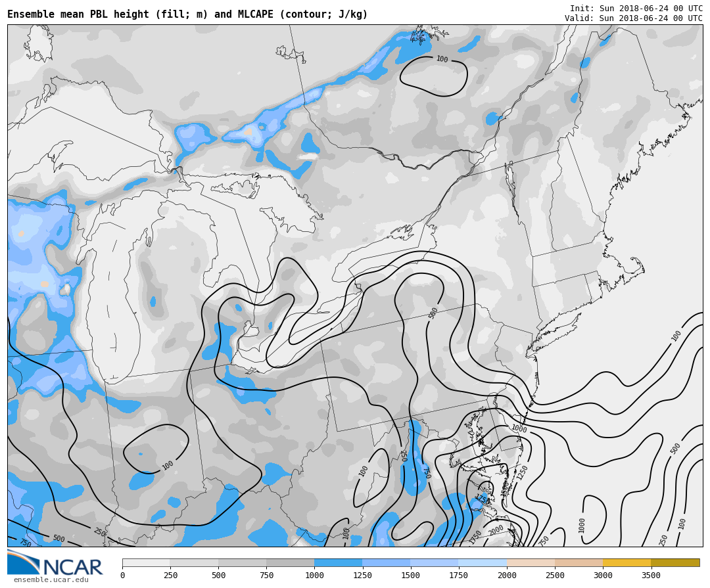This screenshot has height=588, width=710.
Task: Pick the 1750–2000 palest blue colorbar segment
Action: coord(483,562)
